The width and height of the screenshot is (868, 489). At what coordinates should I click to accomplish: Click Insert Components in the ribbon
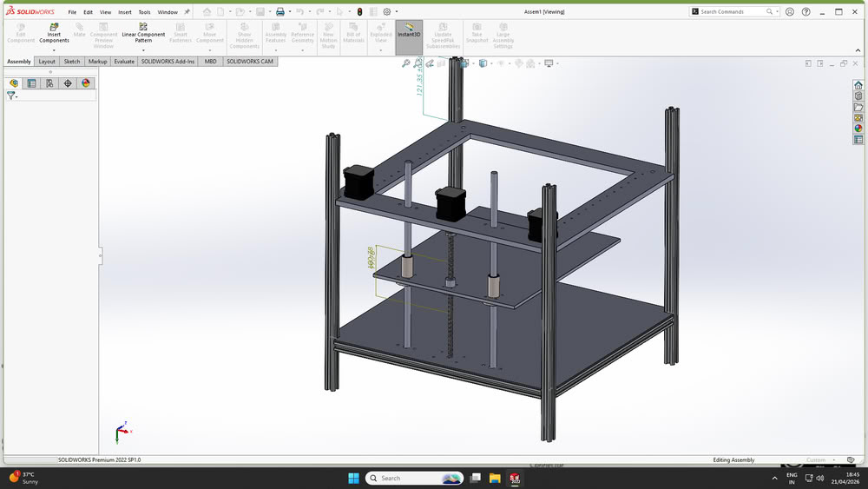pos(54,33)
